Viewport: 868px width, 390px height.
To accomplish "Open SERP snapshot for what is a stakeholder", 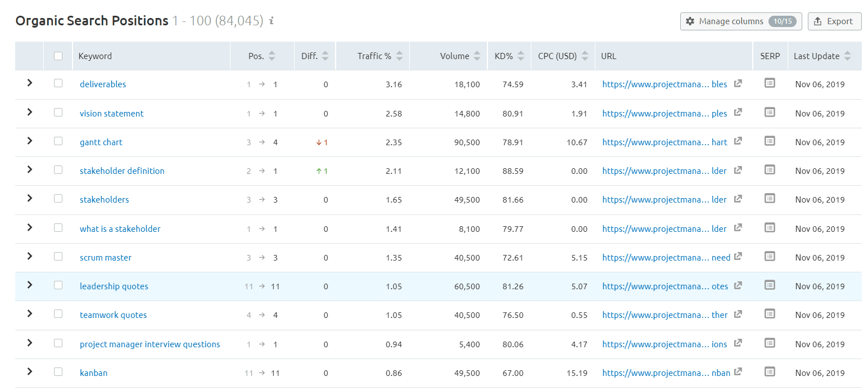I will (770, 227).
